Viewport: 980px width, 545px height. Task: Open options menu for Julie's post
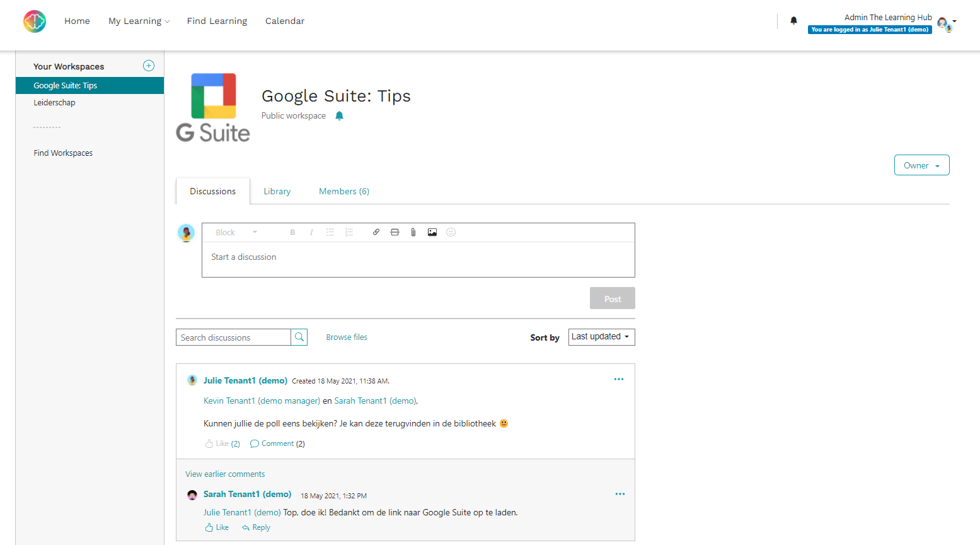pyautogui.click(x=619, y=379)
